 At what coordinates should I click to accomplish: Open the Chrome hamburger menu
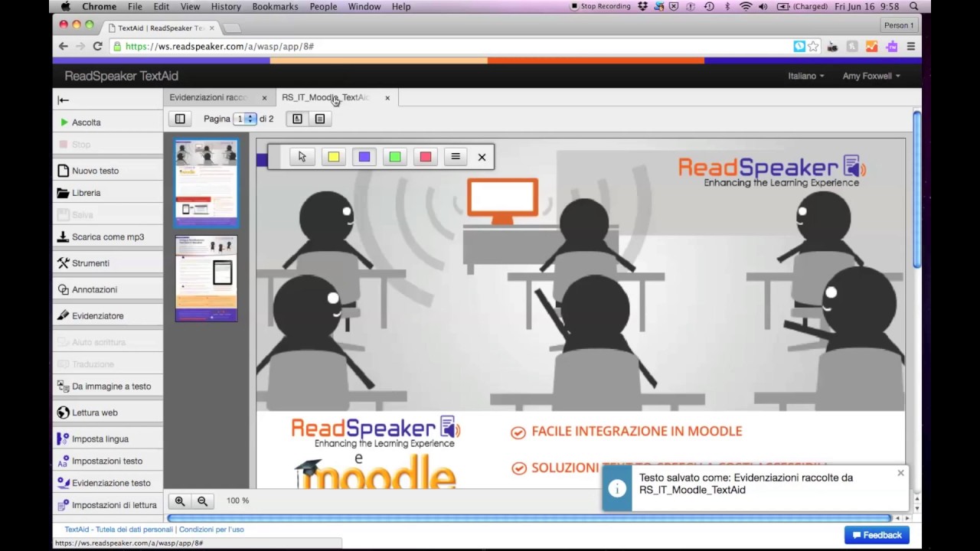[x=910, y=47]
